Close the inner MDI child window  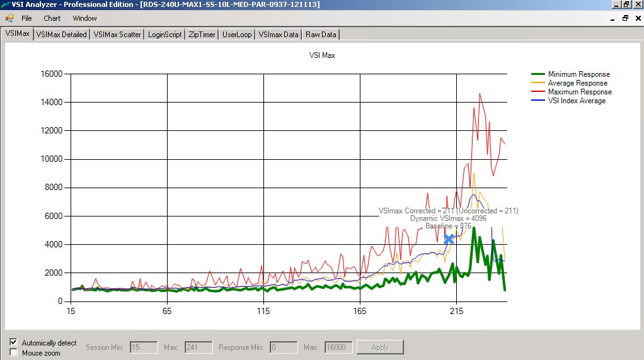(636, 18)
